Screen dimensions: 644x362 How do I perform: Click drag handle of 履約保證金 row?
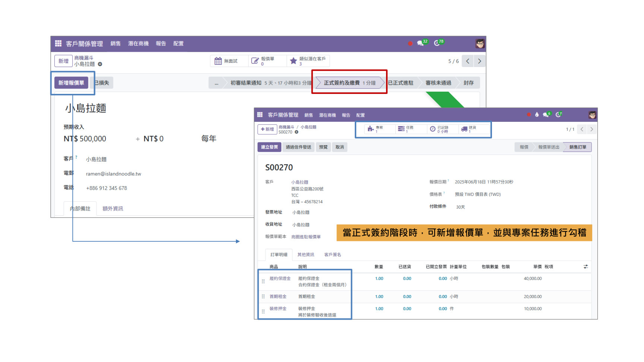click(x=263, y=282)
